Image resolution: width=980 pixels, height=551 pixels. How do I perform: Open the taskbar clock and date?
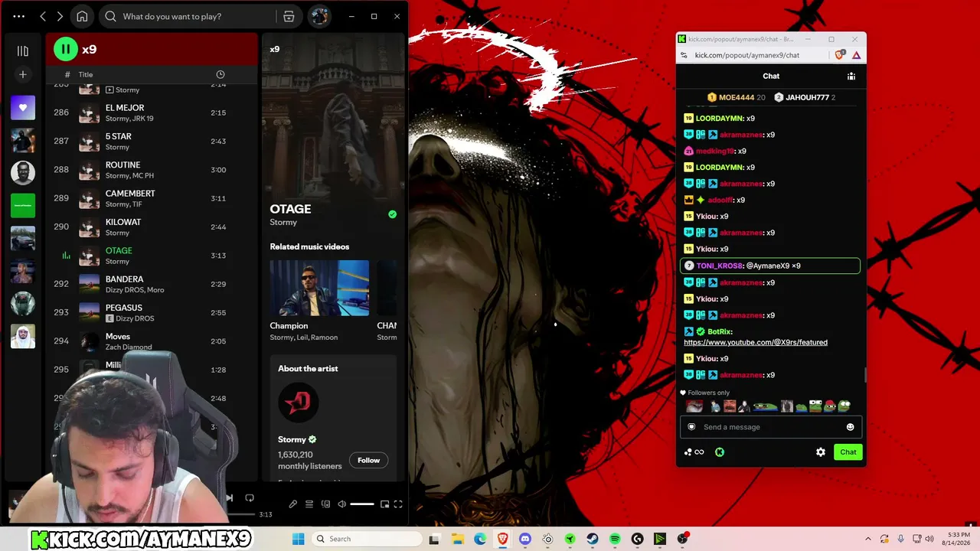click(959, 539)
